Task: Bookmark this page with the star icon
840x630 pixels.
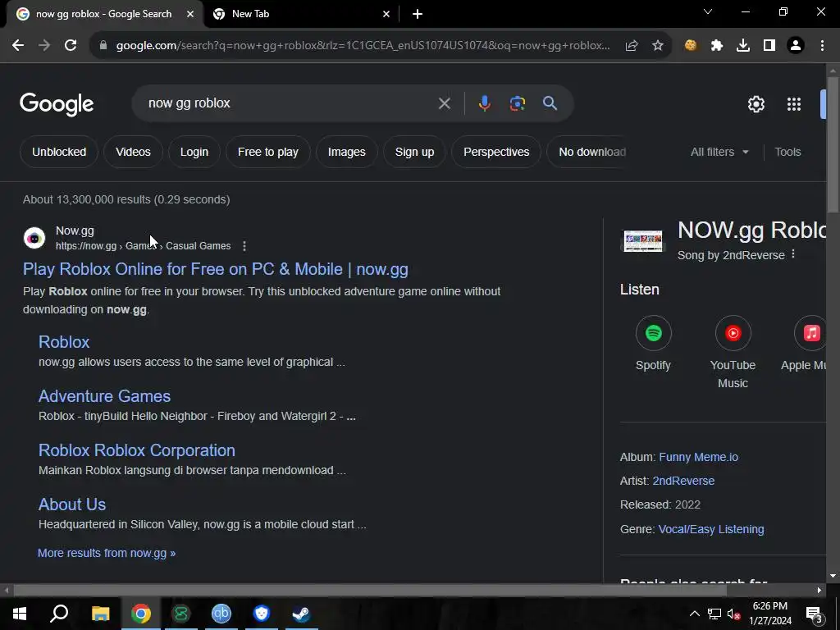Action: coord(658,46)
